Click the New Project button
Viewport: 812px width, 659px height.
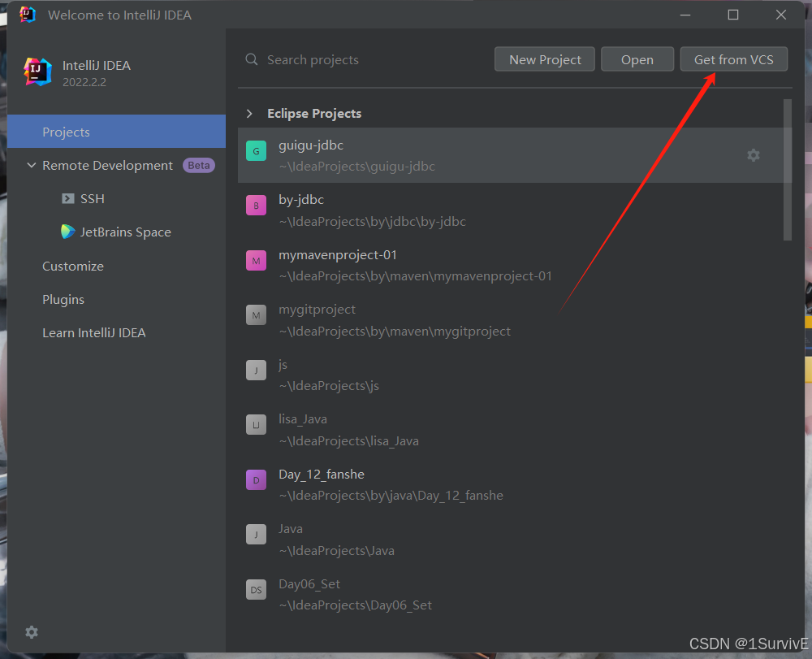(545, 59)
